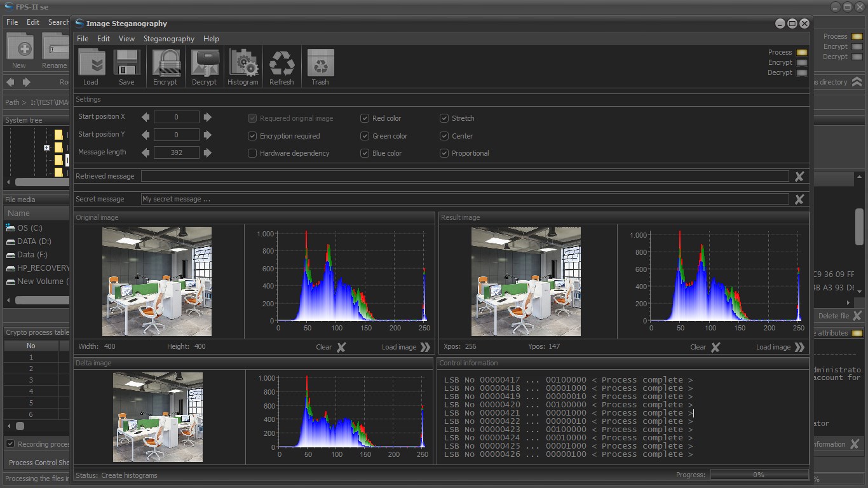Open the Histogram tool
868x488 pixels.
(x=243, y=63)
